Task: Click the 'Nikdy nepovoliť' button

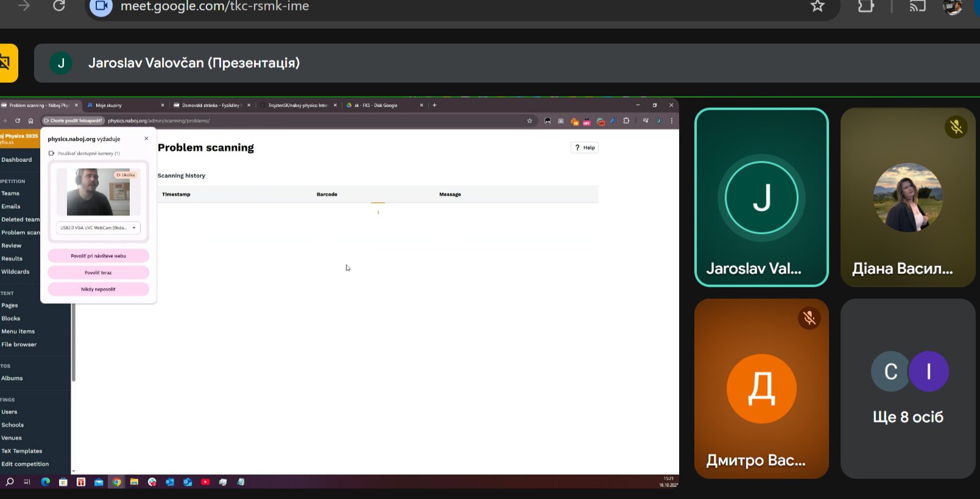Action: pyautogui.click(x=98, y=289)
